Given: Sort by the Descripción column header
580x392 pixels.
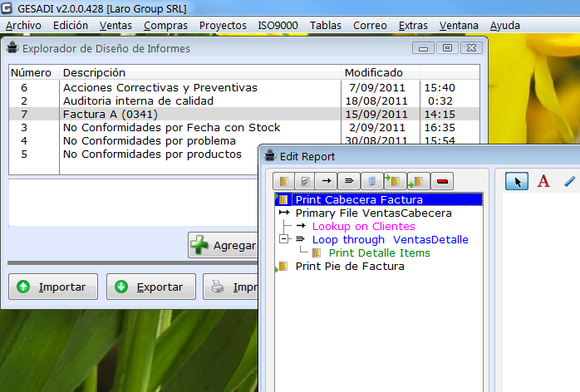Looking at the screenshot, I should tap(199, 72).
